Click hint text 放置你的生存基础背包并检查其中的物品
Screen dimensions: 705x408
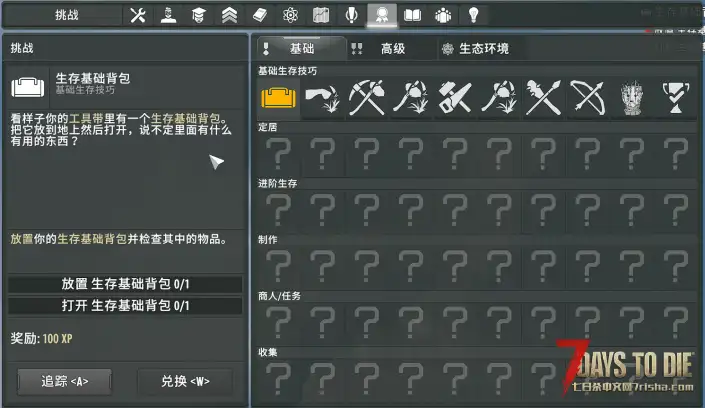(119, 239)
